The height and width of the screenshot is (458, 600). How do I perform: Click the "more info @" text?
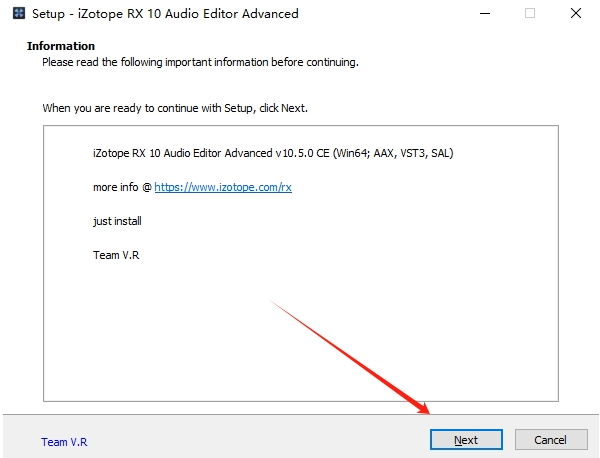point(121,187)
